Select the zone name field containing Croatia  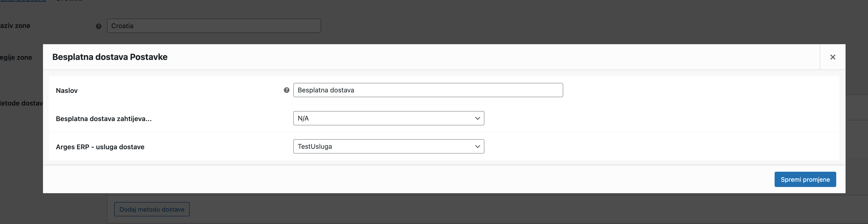[214, 26]
